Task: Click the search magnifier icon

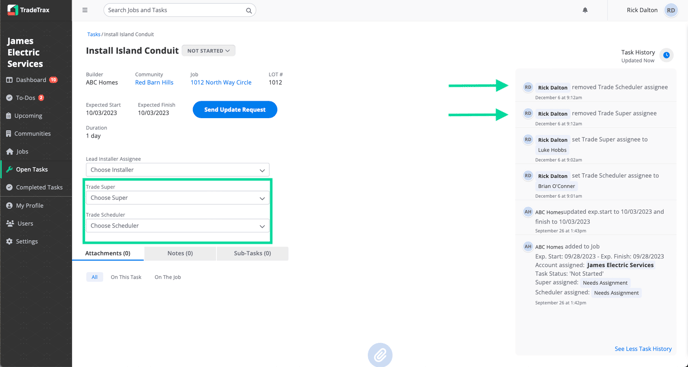Action: [x=249, y=11]
